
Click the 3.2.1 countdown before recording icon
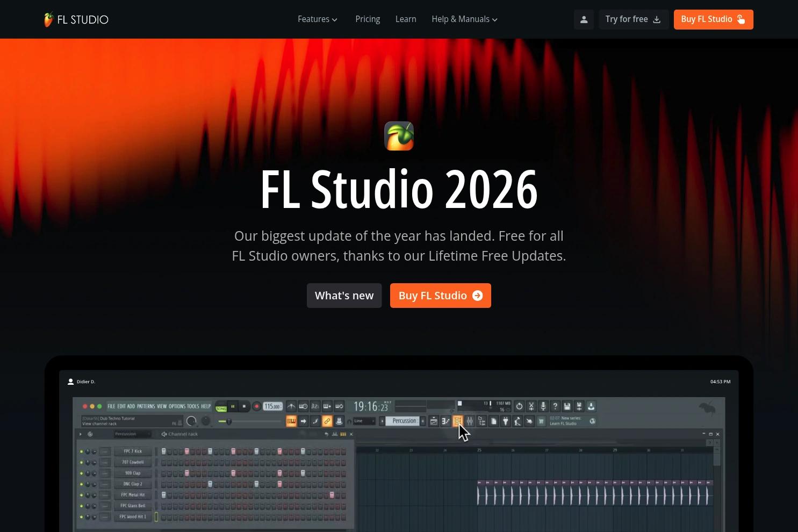coord(315,406)
